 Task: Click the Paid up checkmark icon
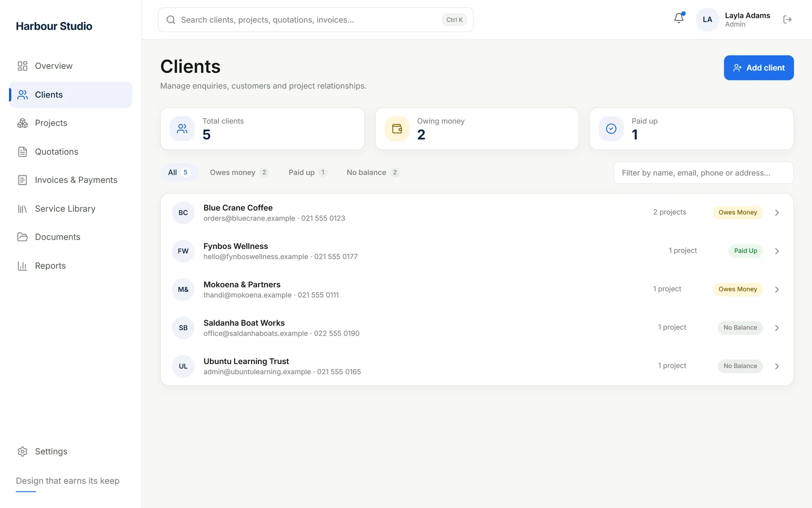pos(611,129)
